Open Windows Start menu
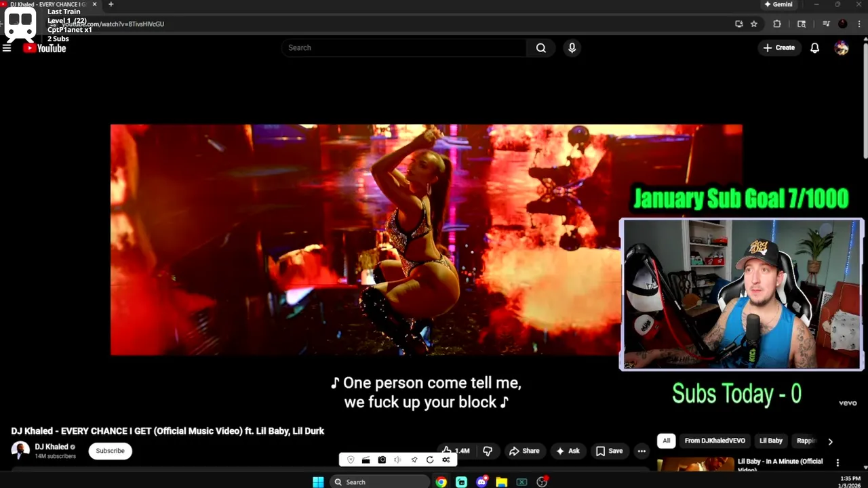This screenshot has height=488, width=868. pos(318,482)
